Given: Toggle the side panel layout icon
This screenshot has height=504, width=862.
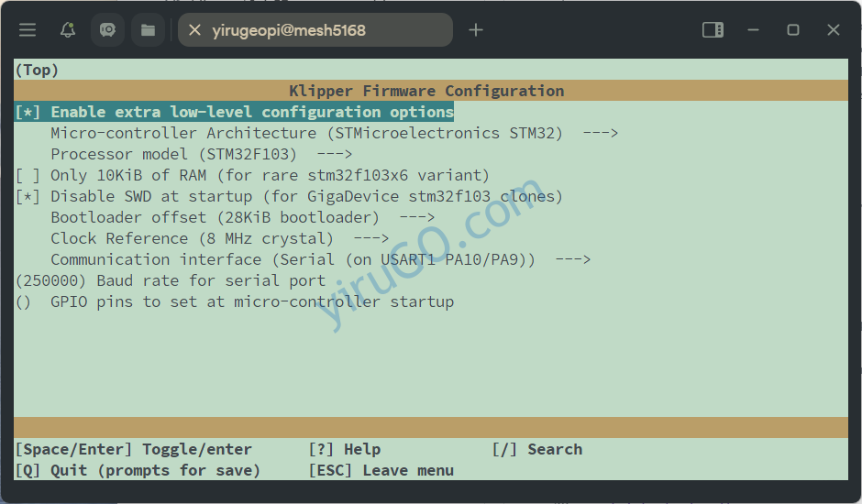Looking at the screenshot, I should point(713,30).
